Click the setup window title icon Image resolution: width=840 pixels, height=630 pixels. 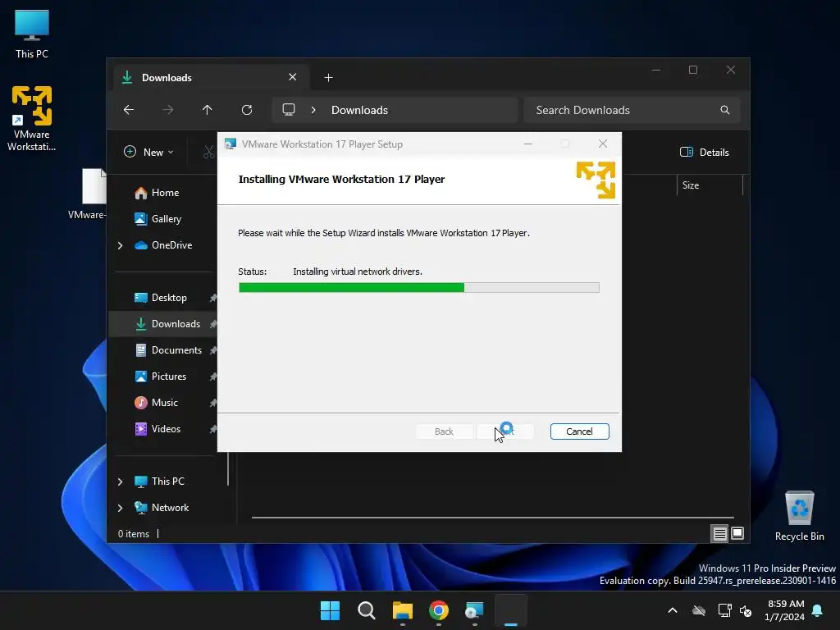pos(231,144)
